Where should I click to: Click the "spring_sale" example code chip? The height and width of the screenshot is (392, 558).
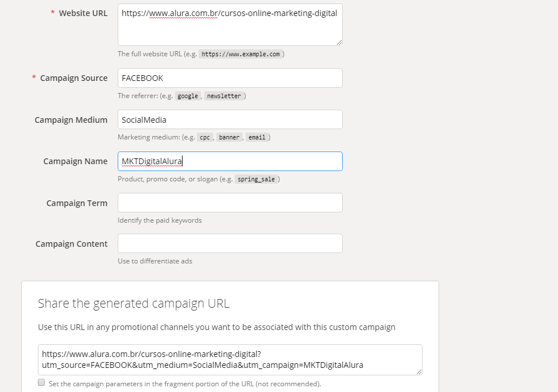click(256, 179)
